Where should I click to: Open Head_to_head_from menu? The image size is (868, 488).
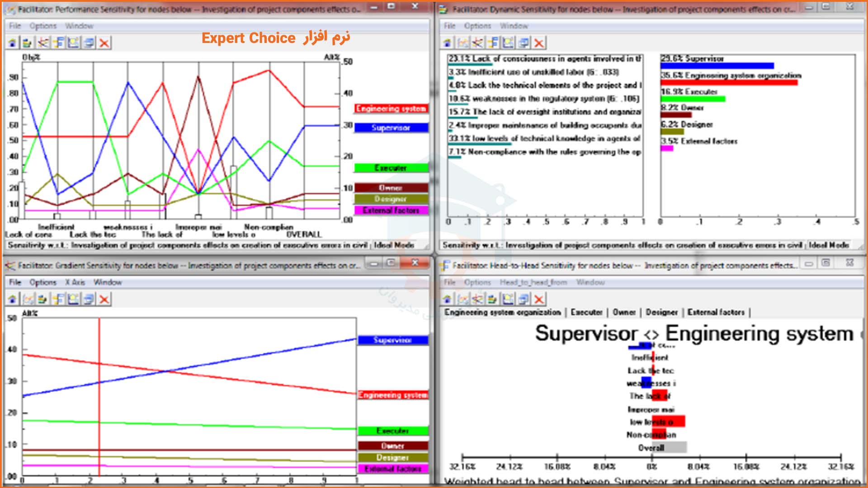pos(533,282)
